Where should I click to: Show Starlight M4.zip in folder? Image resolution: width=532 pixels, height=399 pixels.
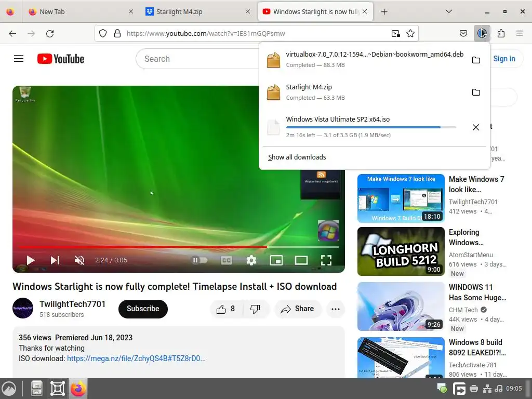pyautogui.click(x=476, y=92)
